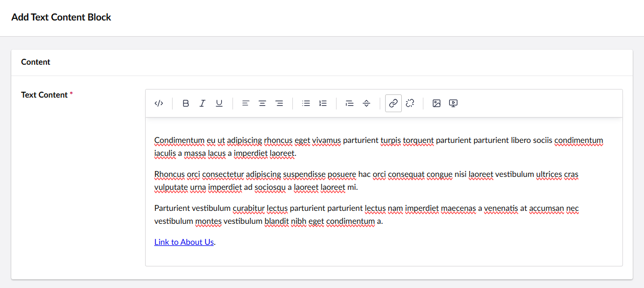The height and width of the screenshot is (288, 644).
Task: Click the indent text icon
Action: click(x=350, y=104)
